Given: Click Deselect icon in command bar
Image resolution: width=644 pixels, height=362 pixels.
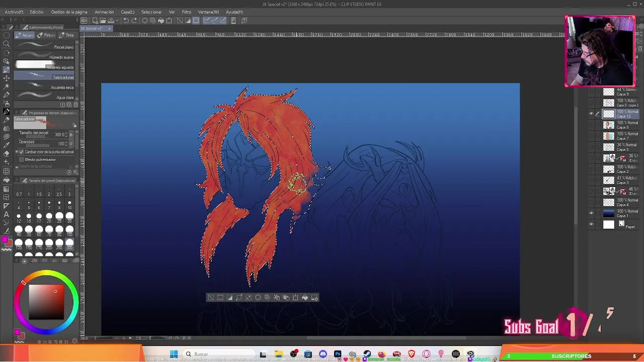Looking at the screenshot, I should point(180,21).
